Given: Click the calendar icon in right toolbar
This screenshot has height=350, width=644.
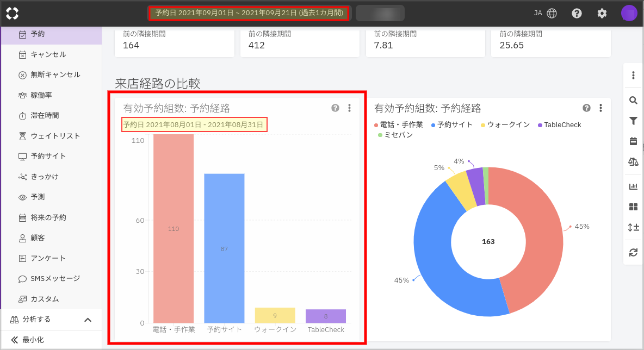Looking at the screenshot, I should point(633,141).
